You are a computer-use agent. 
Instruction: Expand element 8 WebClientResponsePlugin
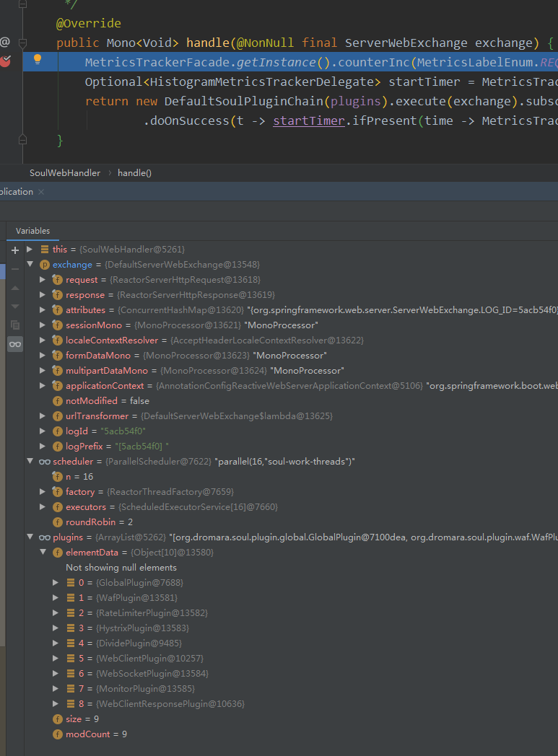pos(56,704)
